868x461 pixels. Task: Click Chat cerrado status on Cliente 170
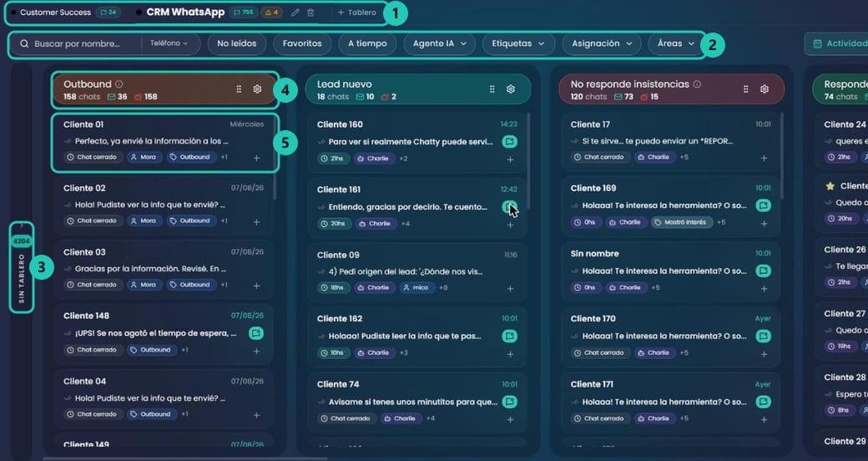click(x=600, y=352)
